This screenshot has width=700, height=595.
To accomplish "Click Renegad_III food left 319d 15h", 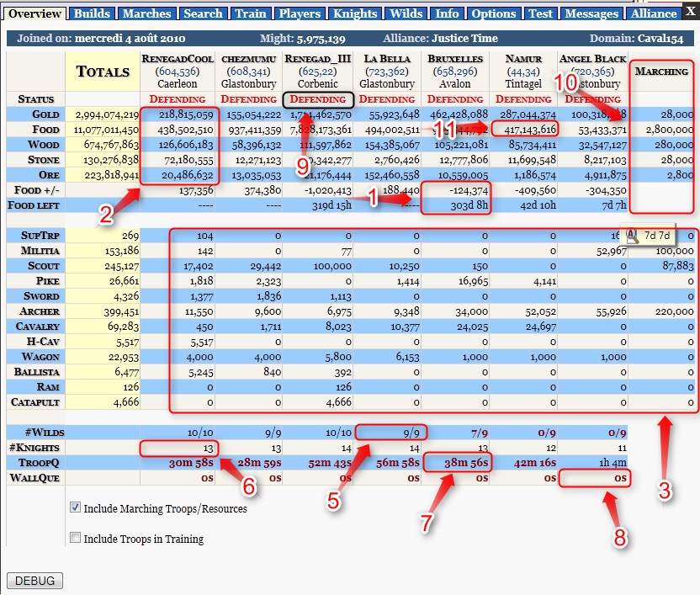I will 331,205.
